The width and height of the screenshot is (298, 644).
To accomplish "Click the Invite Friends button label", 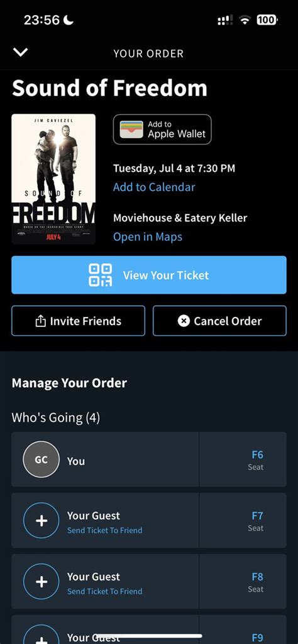I will pos(86,321).
